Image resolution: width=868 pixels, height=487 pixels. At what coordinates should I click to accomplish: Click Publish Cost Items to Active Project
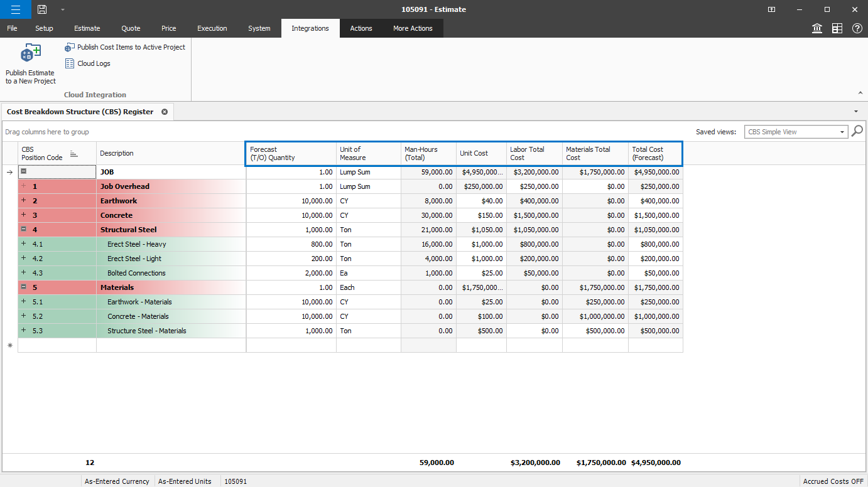point(131,47)
